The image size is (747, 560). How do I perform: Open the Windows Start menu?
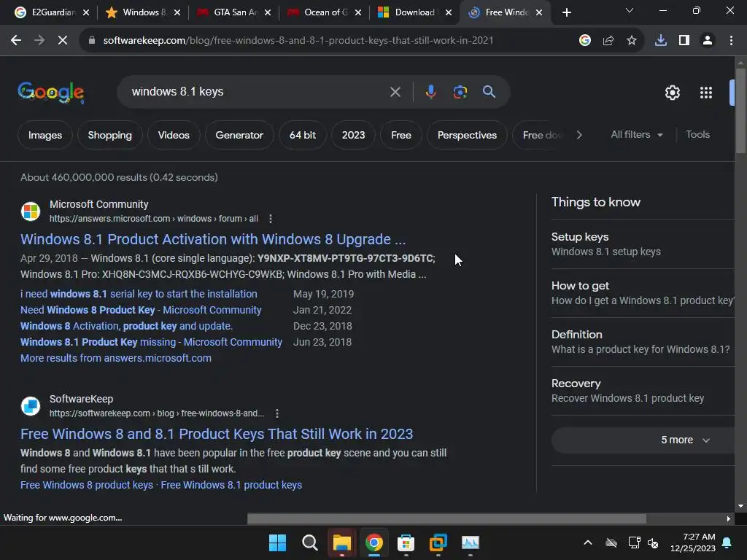point(277,542)
